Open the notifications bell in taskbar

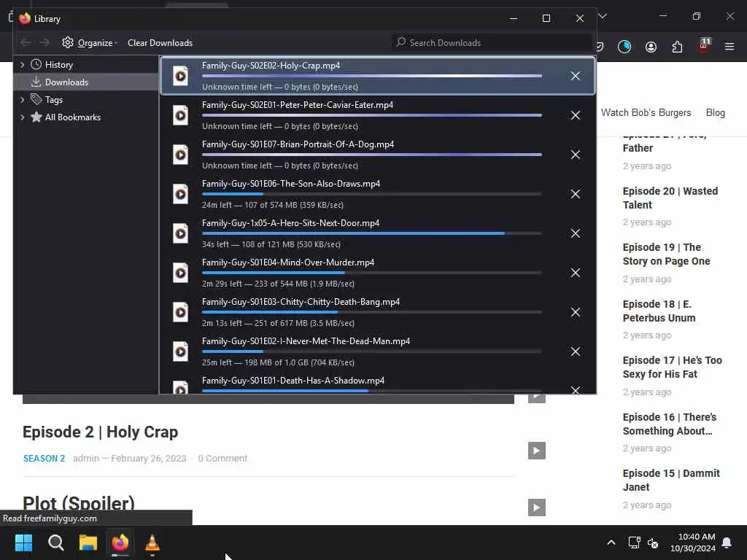coord(727,542)
